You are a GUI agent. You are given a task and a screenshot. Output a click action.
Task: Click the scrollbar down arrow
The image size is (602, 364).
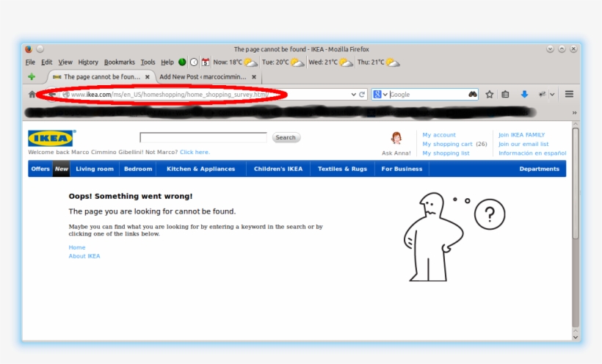coord(575,337)
